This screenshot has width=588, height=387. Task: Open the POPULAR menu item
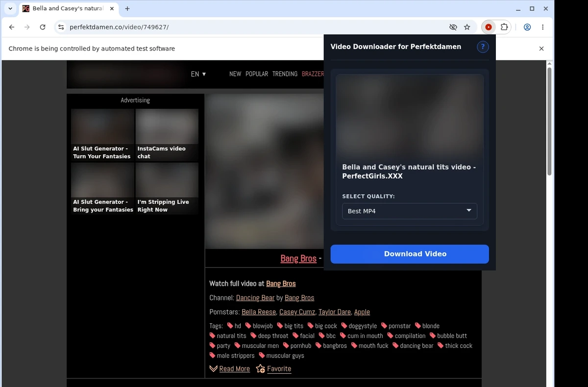[257, 74]
